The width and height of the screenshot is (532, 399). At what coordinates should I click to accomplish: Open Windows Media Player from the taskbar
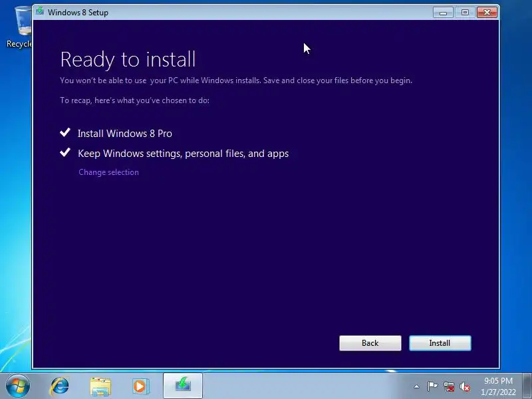pyautogui.click(x=140, y=386)
